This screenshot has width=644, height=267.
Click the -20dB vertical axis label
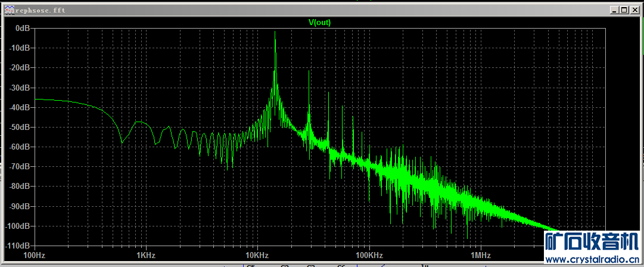[20, 68]
